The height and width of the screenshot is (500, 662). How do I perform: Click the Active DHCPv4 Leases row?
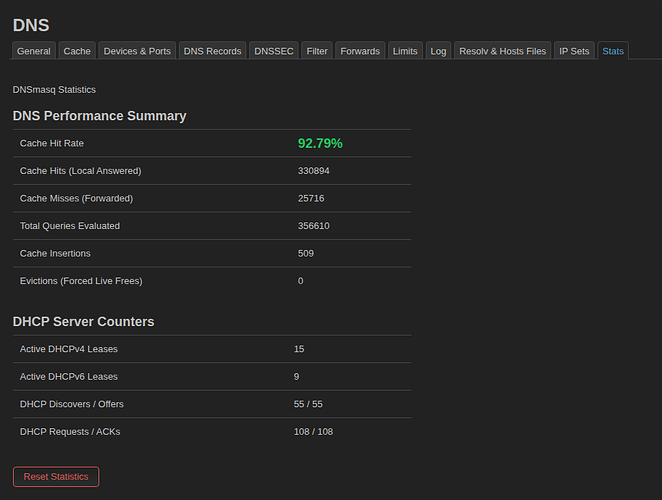point(212,349)
